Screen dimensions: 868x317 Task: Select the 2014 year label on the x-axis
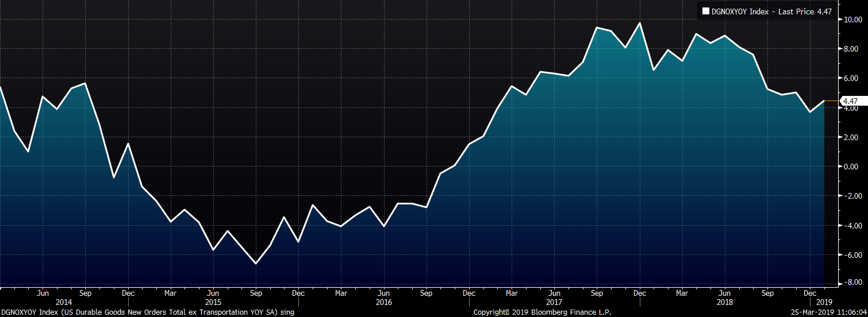64,302
